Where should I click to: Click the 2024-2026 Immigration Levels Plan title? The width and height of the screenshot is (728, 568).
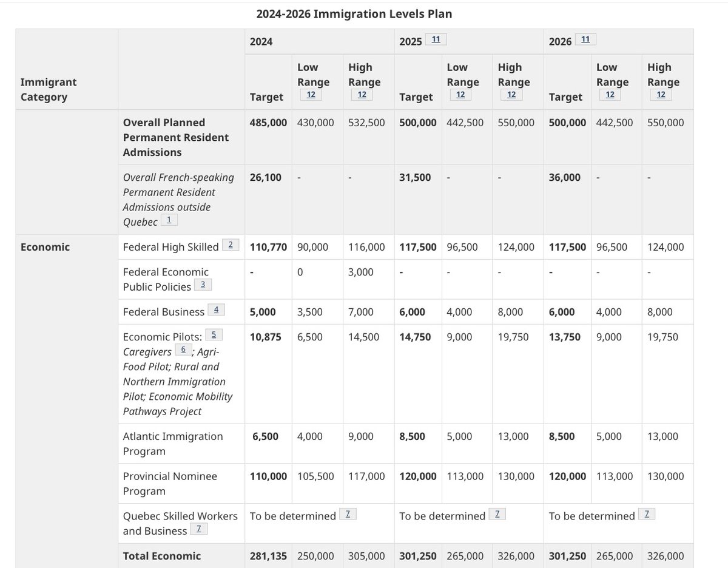tap(356, 13)
